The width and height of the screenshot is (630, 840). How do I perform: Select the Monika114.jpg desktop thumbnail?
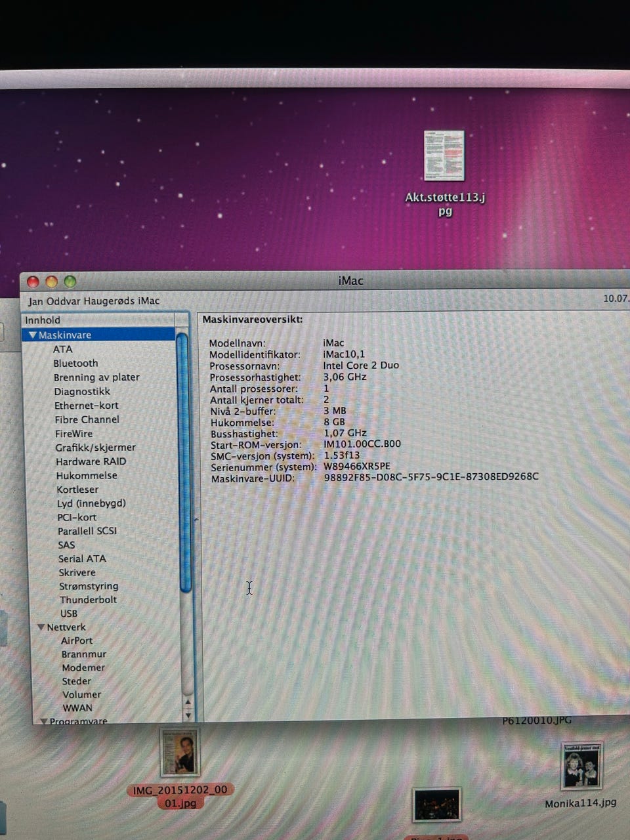581,766
